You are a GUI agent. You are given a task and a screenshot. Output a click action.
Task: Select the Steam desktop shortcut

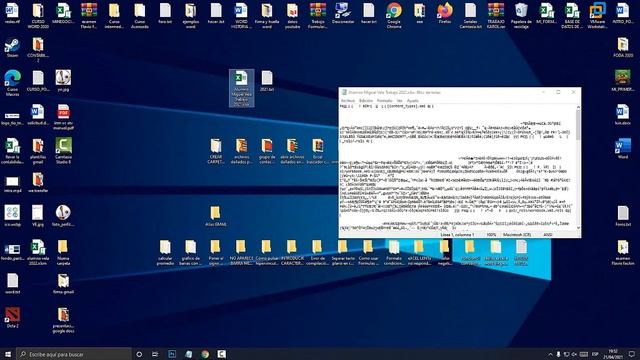coord(12,48)
